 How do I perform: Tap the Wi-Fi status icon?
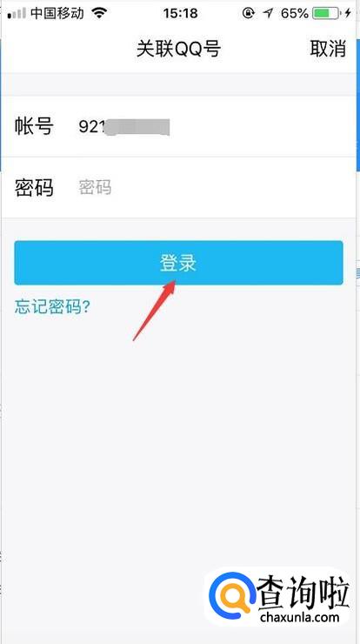[99, 14]
